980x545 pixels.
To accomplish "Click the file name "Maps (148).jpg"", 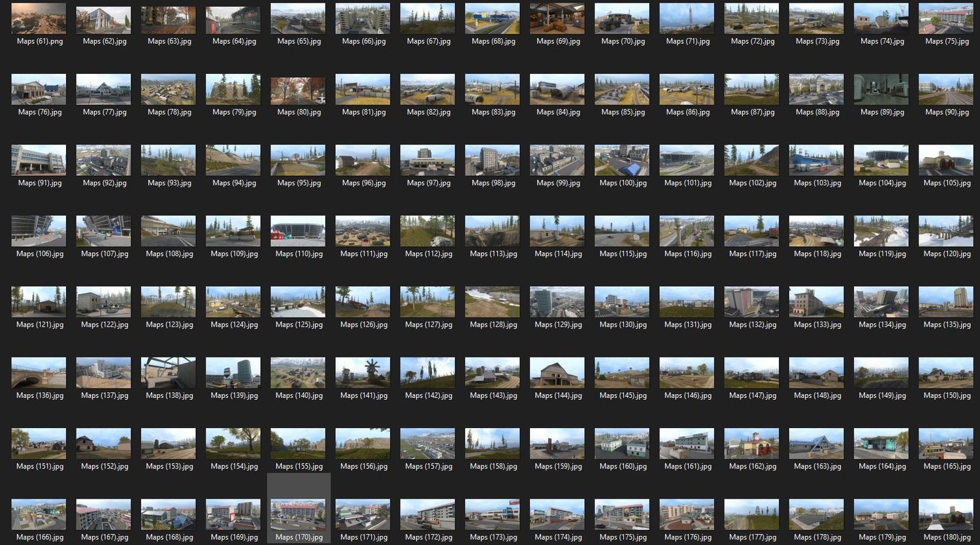I will [817, 395].
